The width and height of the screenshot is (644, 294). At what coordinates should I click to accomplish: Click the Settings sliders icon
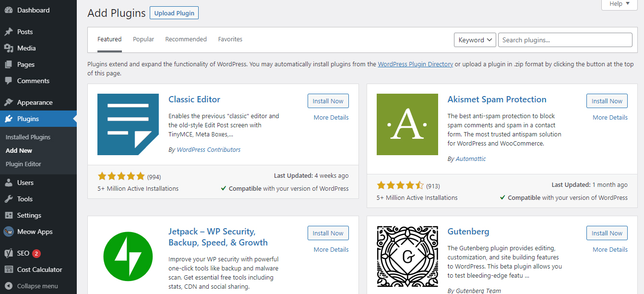coord(9,215)
